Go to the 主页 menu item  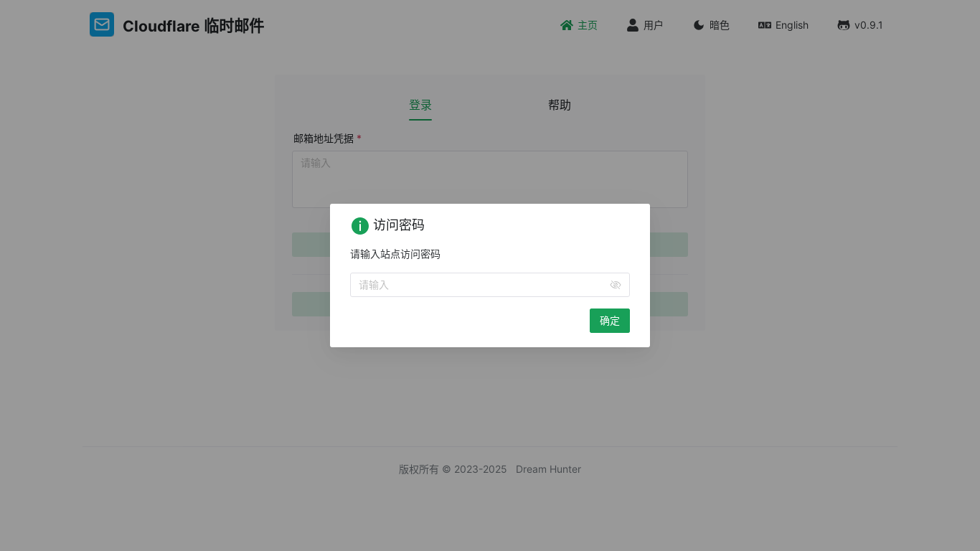pyautogui.click(x=587, y=25)
